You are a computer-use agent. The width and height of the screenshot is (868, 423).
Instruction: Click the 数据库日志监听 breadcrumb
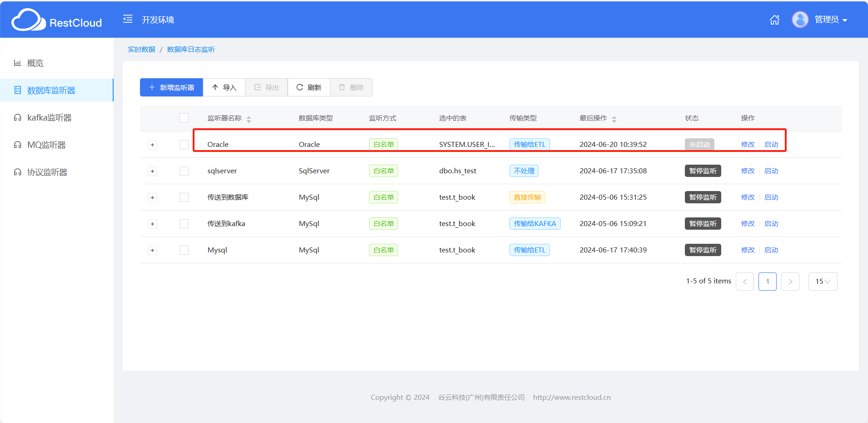point(191,49)
